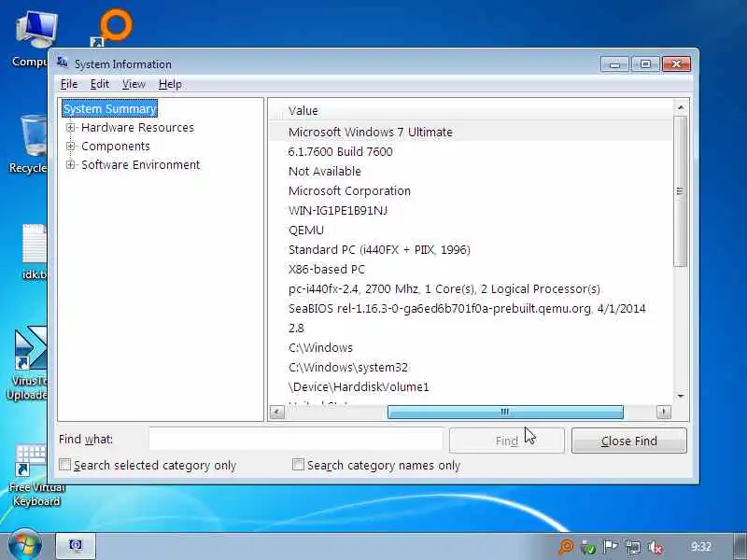747x560 pixels.
Task: Open the orange ring desktop shortcut
Action: [114, 28]
